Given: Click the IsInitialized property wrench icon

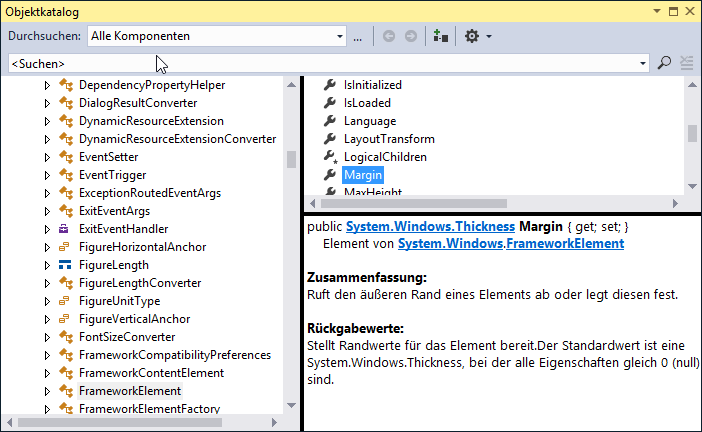Looking at the screenshot, I should pyautogui.click(x=330, y=85).
